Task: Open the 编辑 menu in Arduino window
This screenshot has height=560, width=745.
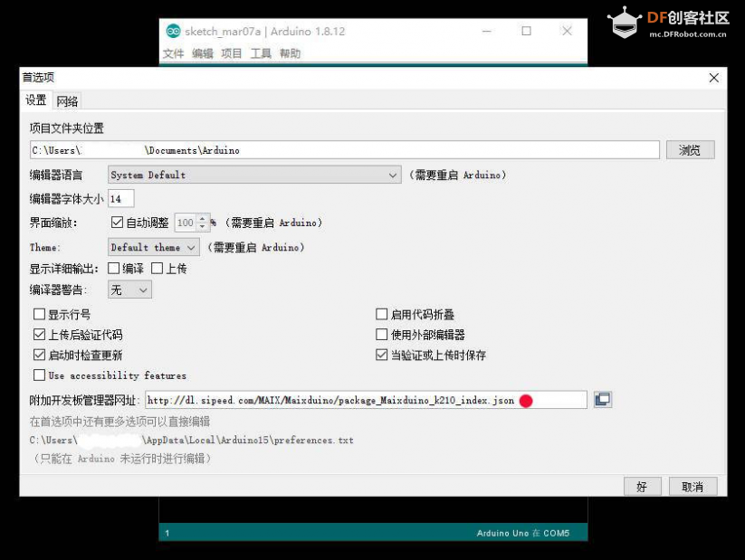Action: click(x=203, y=53)
